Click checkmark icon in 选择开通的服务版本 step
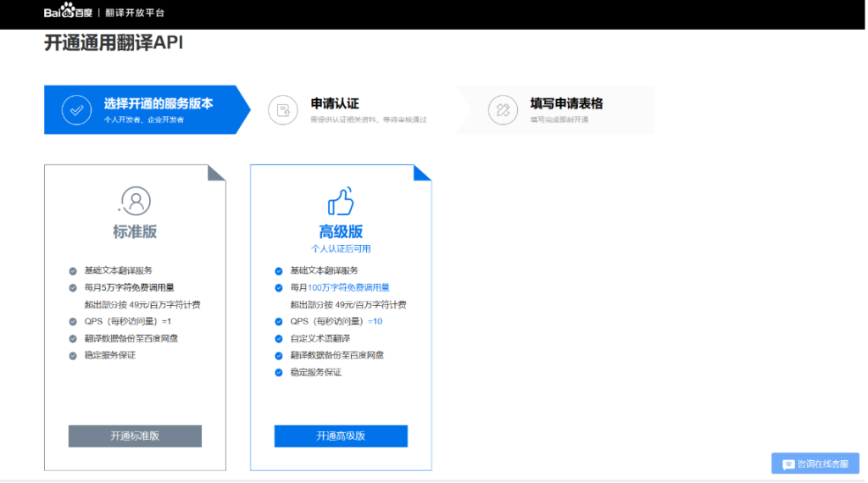This screenshot has width=868, height=483. coord(76,109)
